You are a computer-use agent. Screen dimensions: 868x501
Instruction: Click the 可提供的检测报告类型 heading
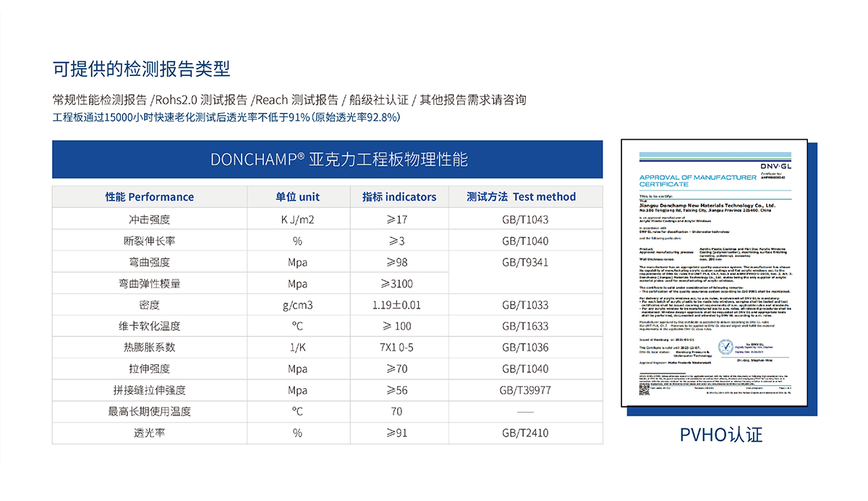click(x=142, y=69)
